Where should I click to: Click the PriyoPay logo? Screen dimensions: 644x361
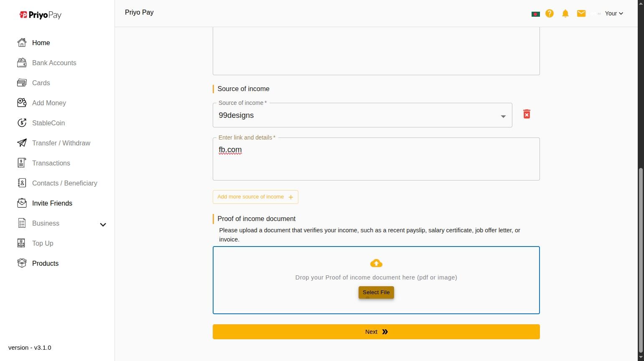pyautogui.click(x=41, y=15)
